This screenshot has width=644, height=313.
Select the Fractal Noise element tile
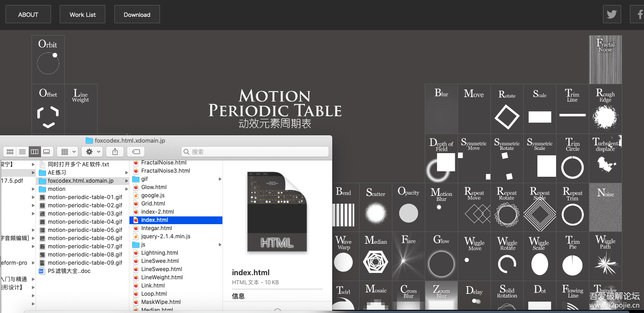click(605, 59)
